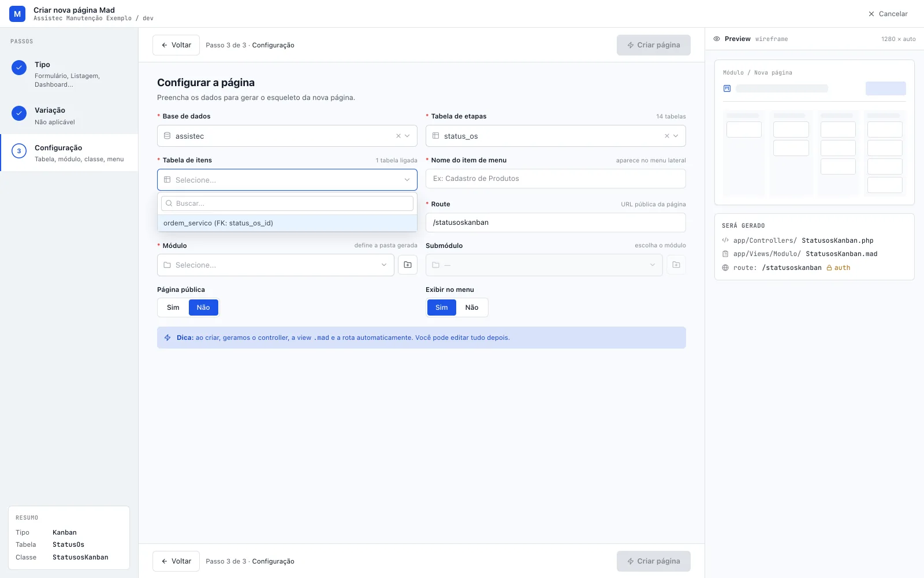
Task: Click the database icon in Base de dados
Action: coord(167,136)
